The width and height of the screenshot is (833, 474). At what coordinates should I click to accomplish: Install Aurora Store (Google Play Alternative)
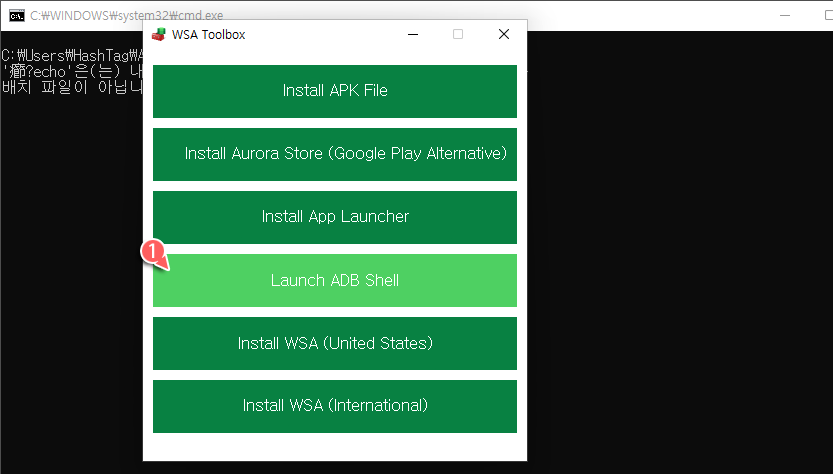pos(335,154)
